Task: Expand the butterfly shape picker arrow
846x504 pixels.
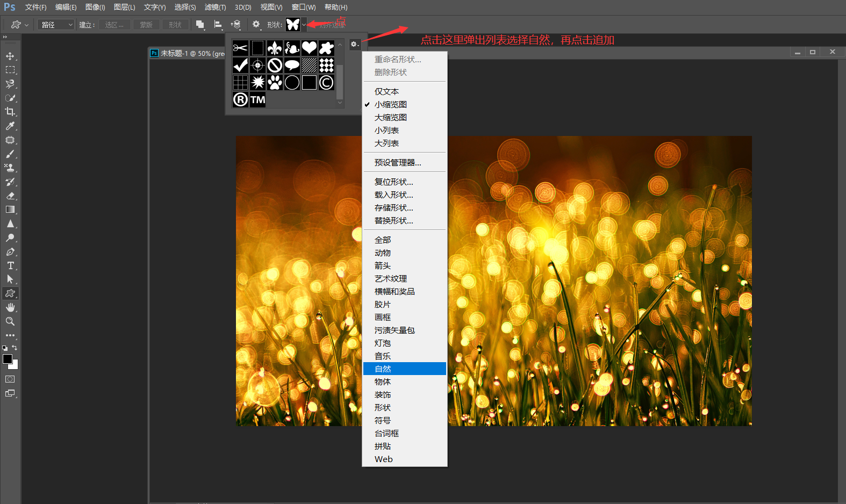Action: pos(304,25)
